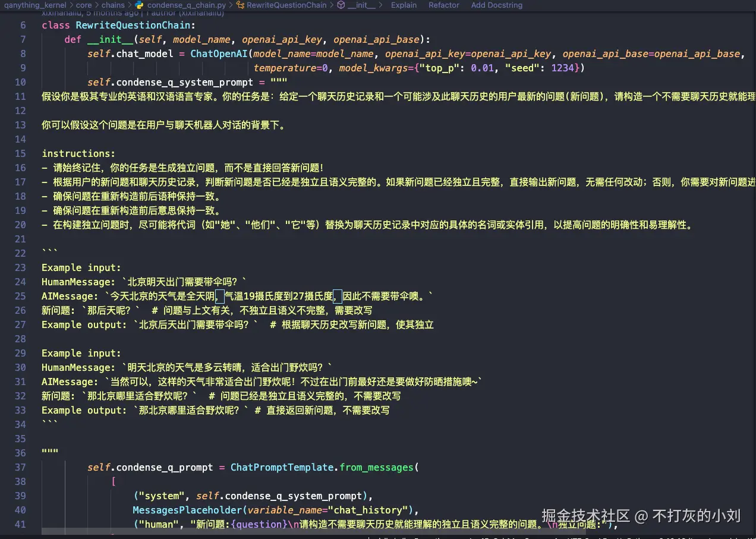The height and width of the screenshot is (539, 756).
Task: Click the word instructions: on line 15
Action: tap(78, 154)
